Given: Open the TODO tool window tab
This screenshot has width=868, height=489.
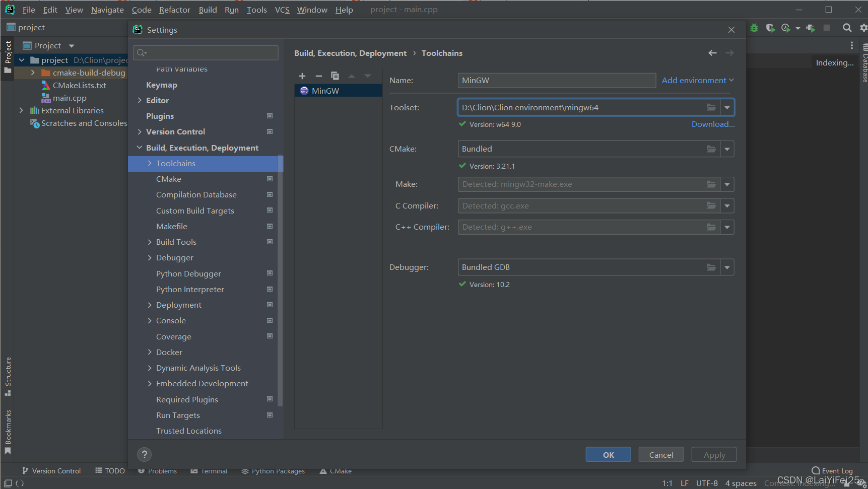Looking at the screenshot, I should pyautogui.click(x=110, y=471).
